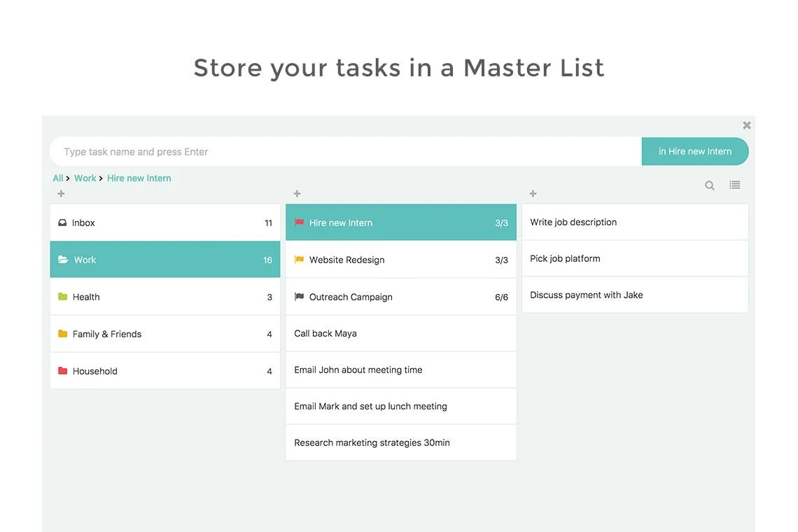Click the plus icon above Write job description
This screenshot has height=532, width=798.
(x=533, y=193)
